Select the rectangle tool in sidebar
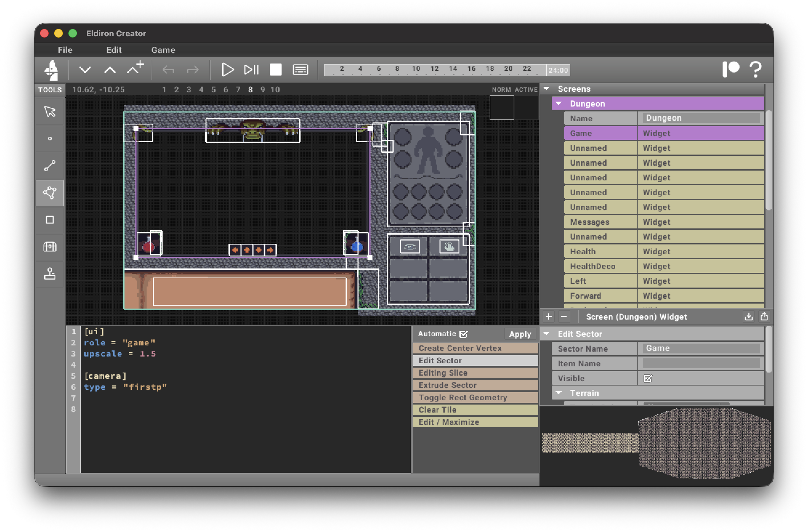 point(50,220)
